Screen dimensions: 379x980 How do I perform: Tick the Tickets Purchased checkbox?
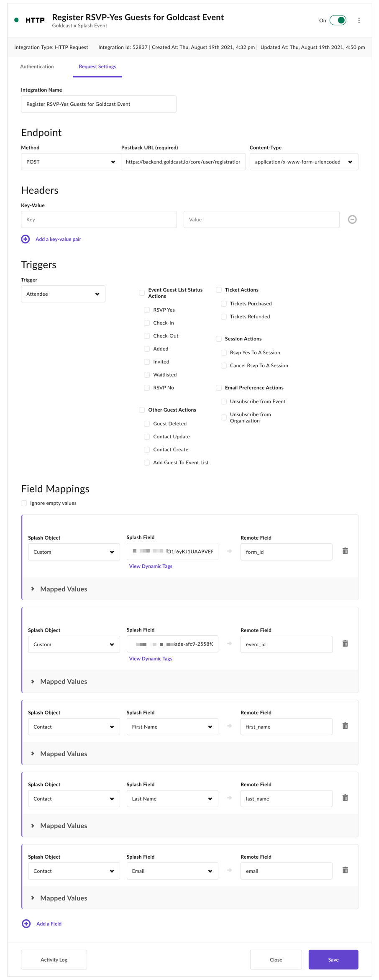tap(224, 304)
